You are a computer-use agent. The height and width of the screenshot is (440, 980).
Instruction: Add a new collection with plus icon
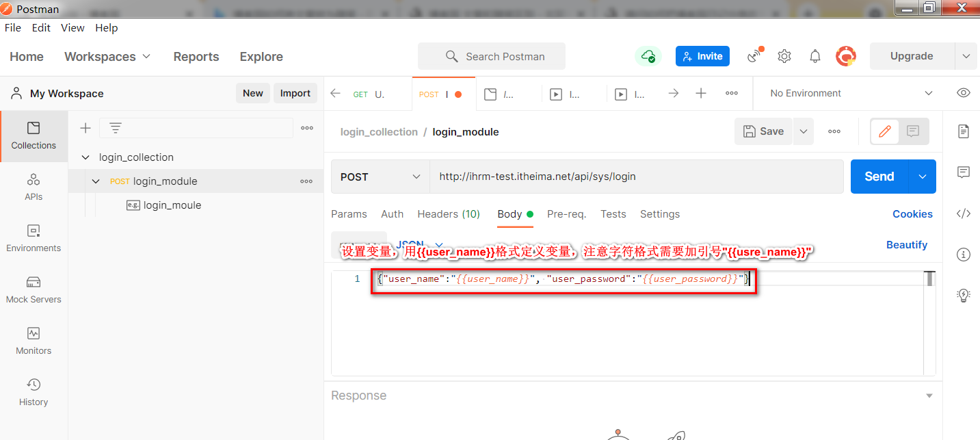click(x=85, y=128)
